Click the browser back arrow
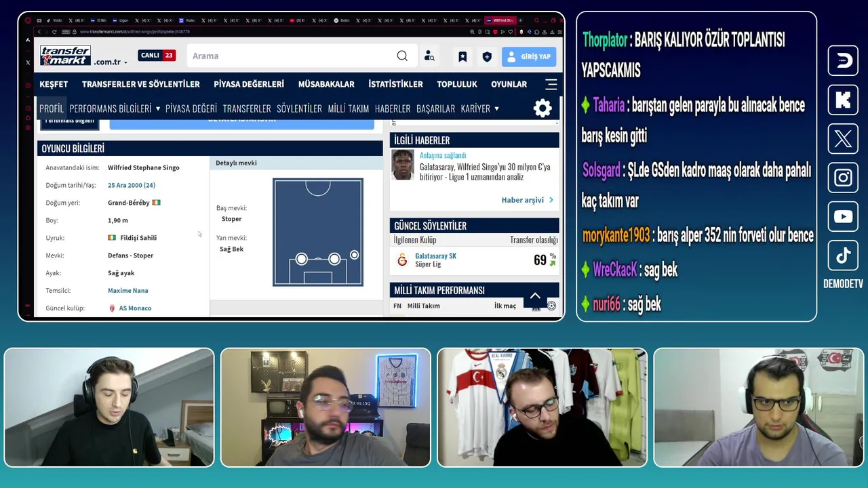 (x=39, y=31)
